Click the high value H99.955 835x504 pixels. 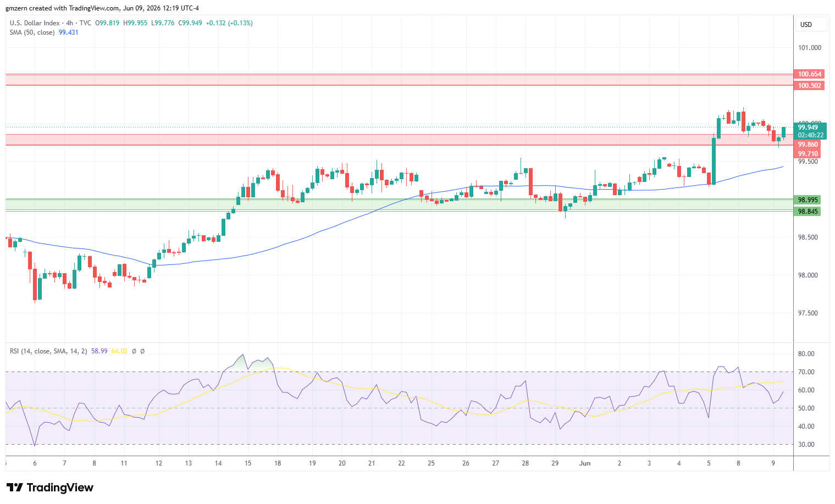135,23
